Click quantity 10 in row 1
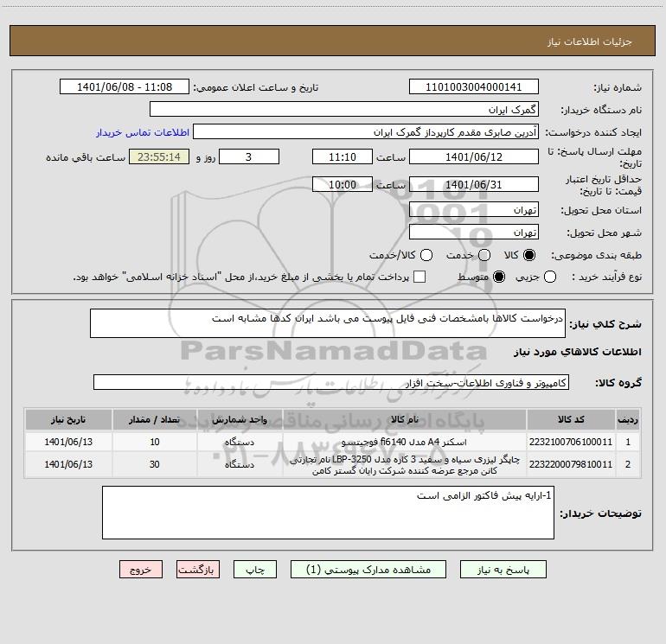The image size is (666, 644). 155,442
